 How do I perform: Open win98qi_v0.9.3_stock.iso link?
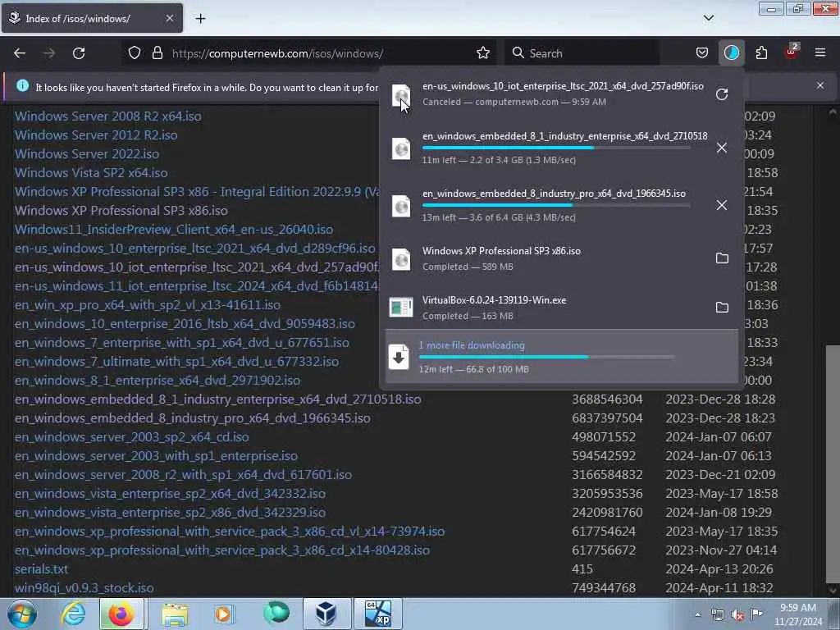[x=84, y=587]
